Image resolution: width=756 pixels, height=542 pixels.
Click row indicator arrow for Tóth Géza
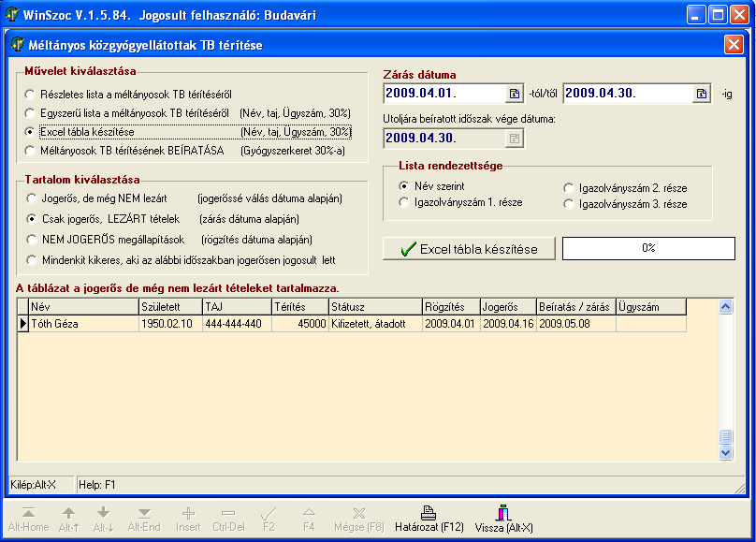coord(22,324)
